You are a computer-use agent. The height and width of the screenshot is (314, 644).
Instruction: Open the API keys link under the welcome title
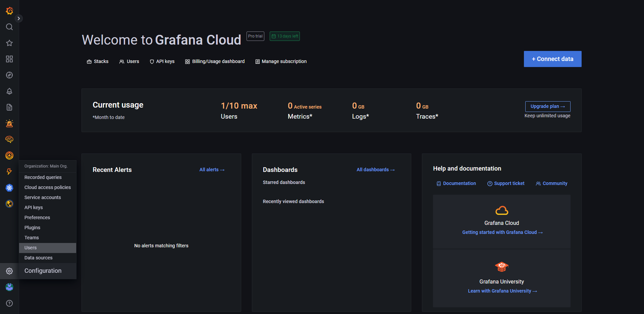pyautogui.click(x=162, y=61)
